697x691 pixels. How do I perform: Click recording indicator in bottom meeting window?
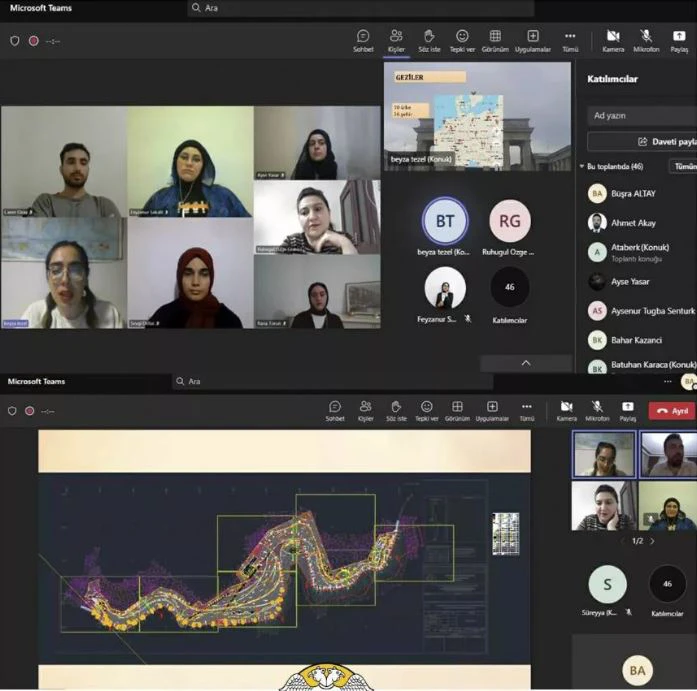tap(29, 411)
